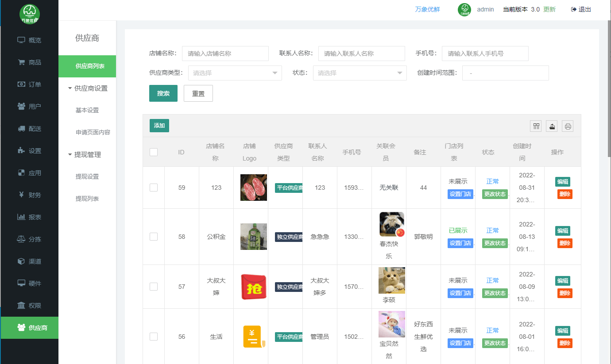
Task: Click the 店铺名称 input field
Action: (225, 54)
